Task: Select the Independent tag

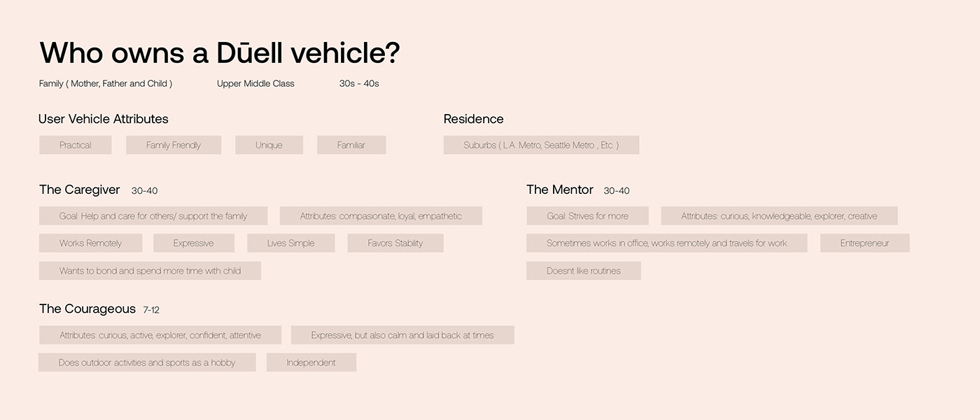Action: click(x=311, y=363)
